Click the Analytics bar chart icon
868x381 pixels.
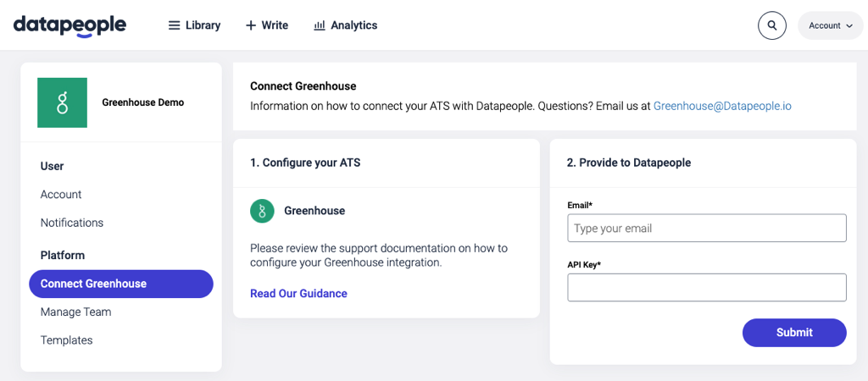tap(320, 25)
